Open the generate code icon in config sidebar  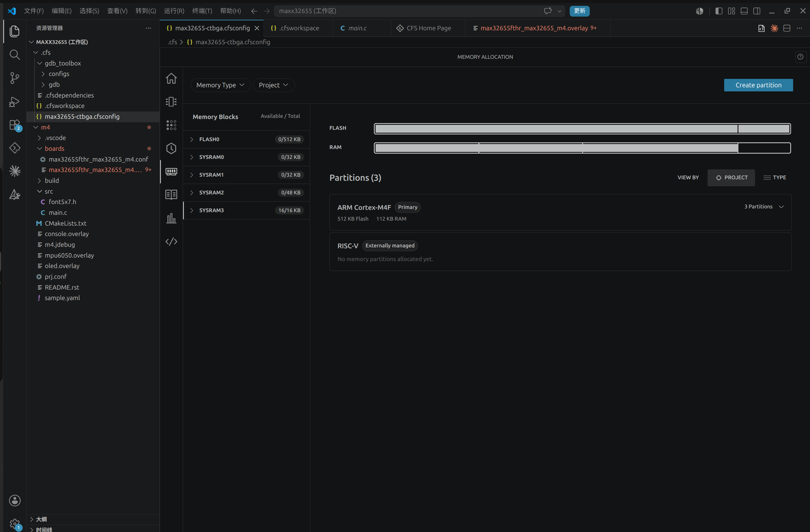point(171,242)
